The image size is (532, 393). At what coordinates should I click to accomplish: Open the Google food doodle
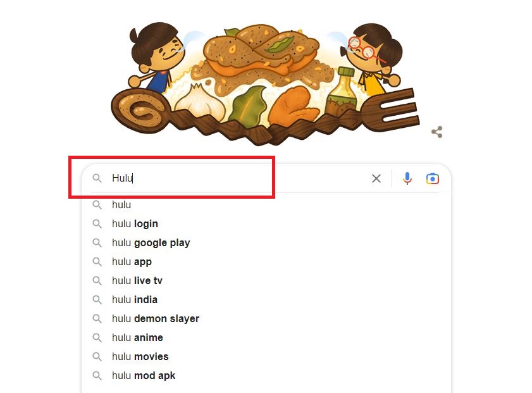pyautogui.click(x=266, y=79)
